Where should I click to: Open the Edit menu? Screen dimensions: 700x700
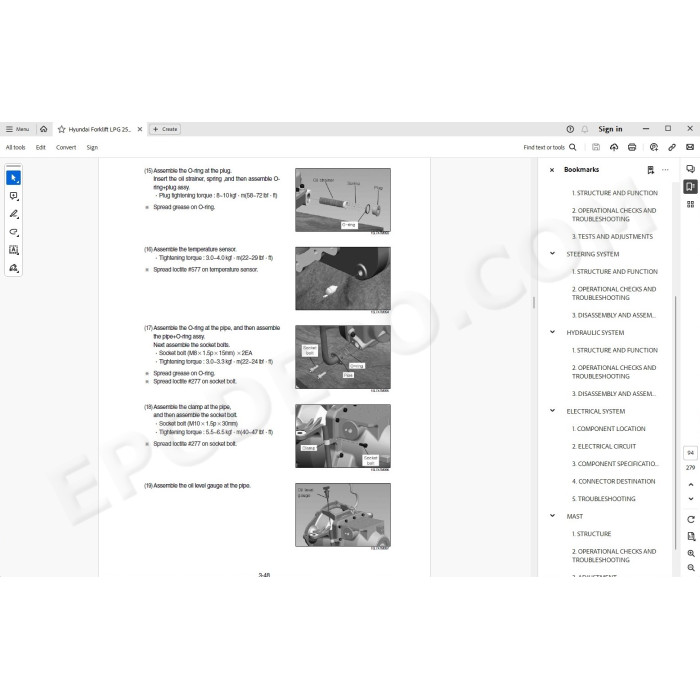tap(41, 147)
